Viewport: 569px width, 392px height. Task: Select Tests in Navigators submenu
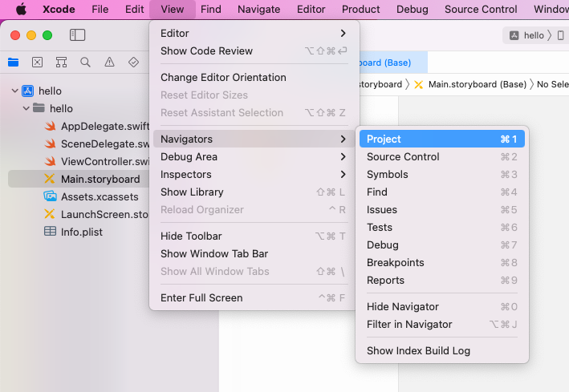point(442,228)
